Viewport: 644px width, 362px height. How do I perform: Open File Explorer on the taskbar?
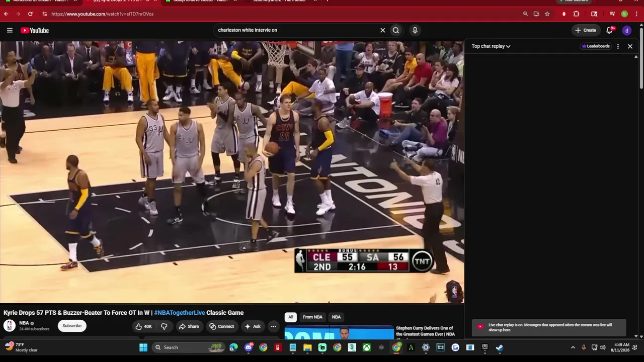(x=307, y=347)
